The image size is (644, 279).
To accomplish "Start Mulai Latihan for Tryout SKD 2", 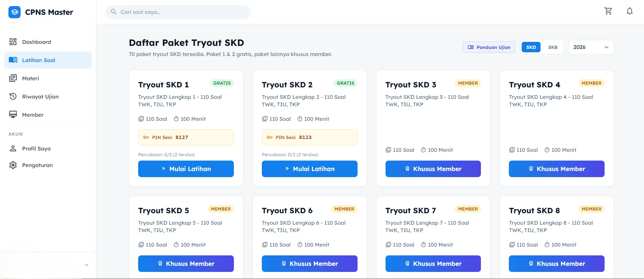I will pos(310,169).
